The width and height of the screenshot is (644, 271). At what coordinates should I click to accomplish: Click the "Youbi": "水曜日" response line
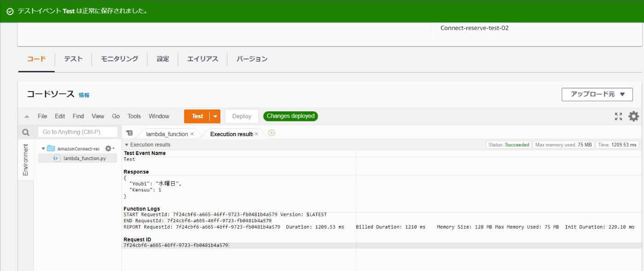coord(155,184)
